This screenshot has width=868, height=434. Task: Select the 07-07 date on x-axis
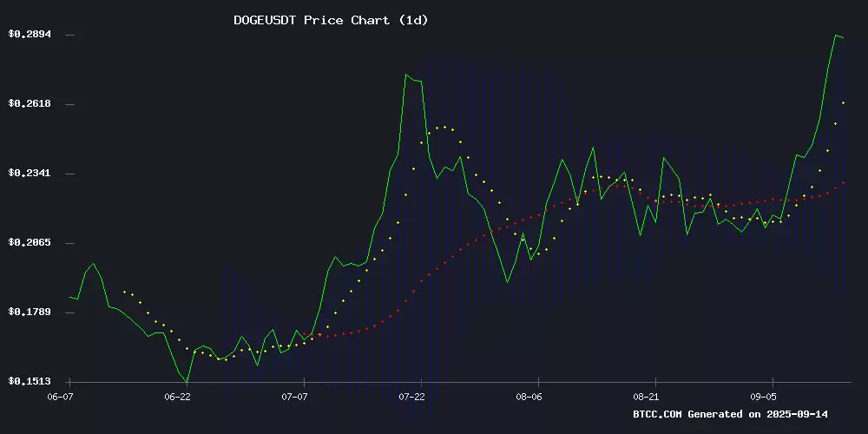295,397
